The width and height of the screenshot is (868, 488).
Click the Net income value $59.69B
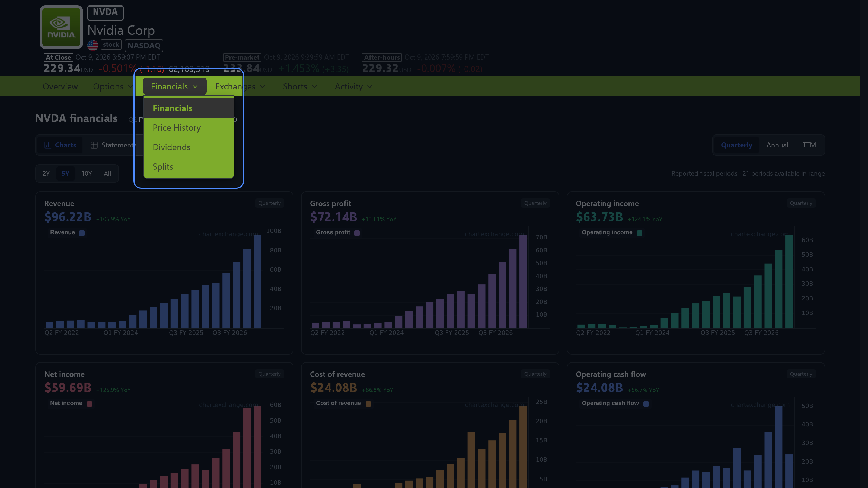(x=68, y=388)
